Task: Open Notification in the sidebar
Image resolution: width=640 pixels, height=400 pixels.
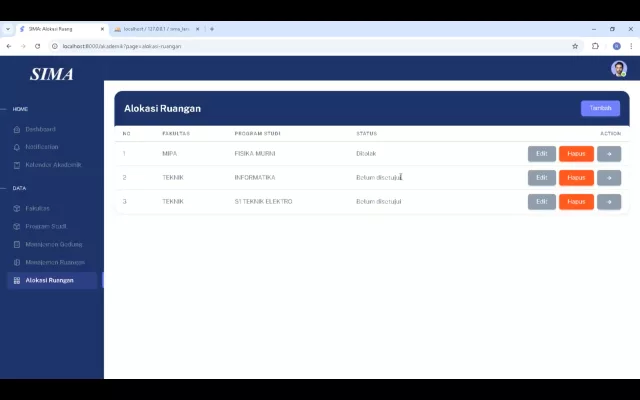Action: [42, 147]
